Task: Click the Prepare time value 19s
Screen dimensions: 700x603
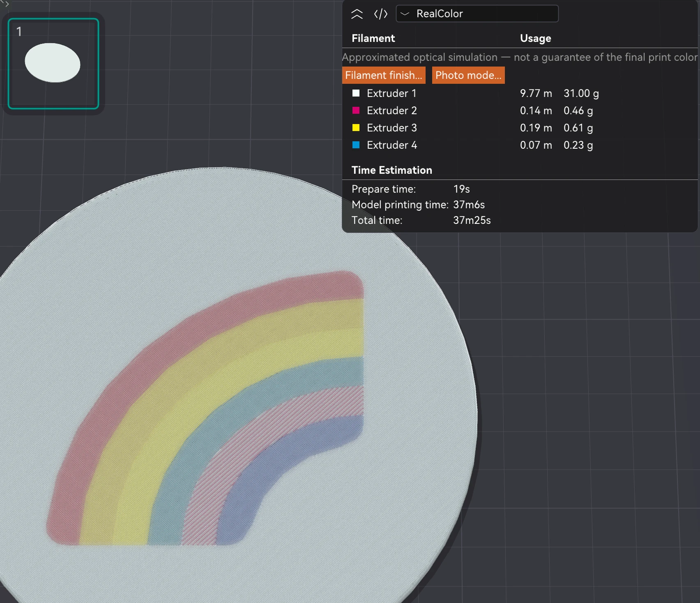Action: pos(461,189)
